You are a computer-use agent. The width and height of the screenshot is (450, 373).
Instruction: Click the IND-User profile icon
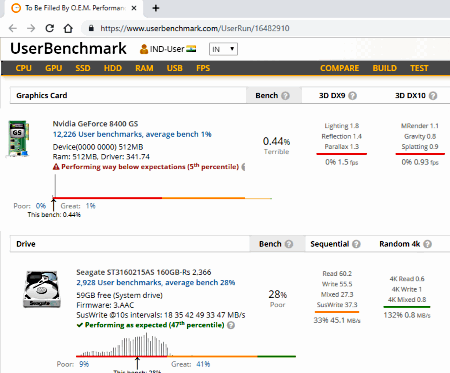tap(144, 49)
